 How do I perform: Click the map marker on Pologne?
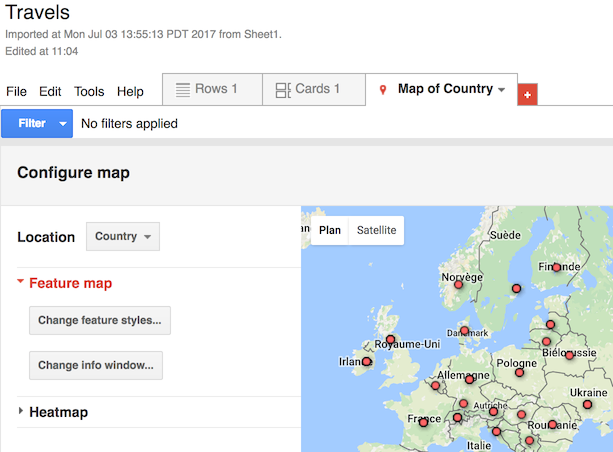tap(519, 373)
